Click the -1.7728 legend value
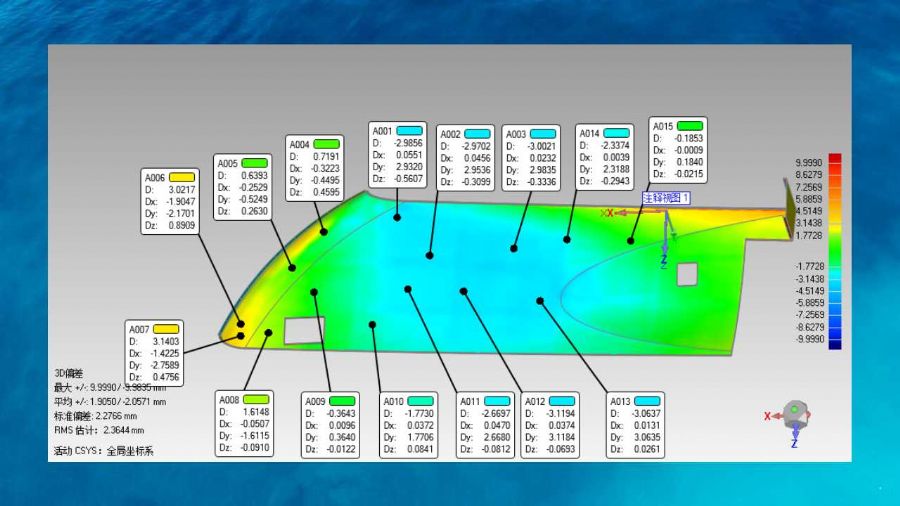 tap(809, 266)
